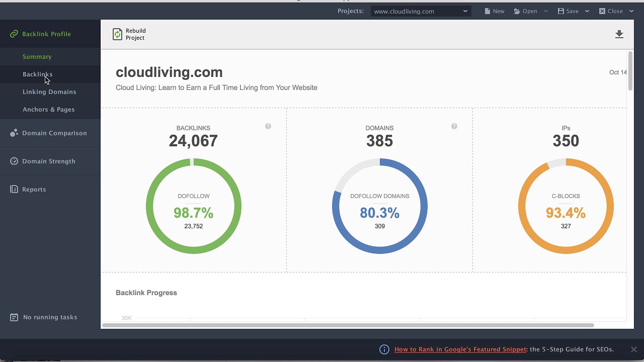Click the Save project button label
644x362 pixels.
[x=572, y=11]
